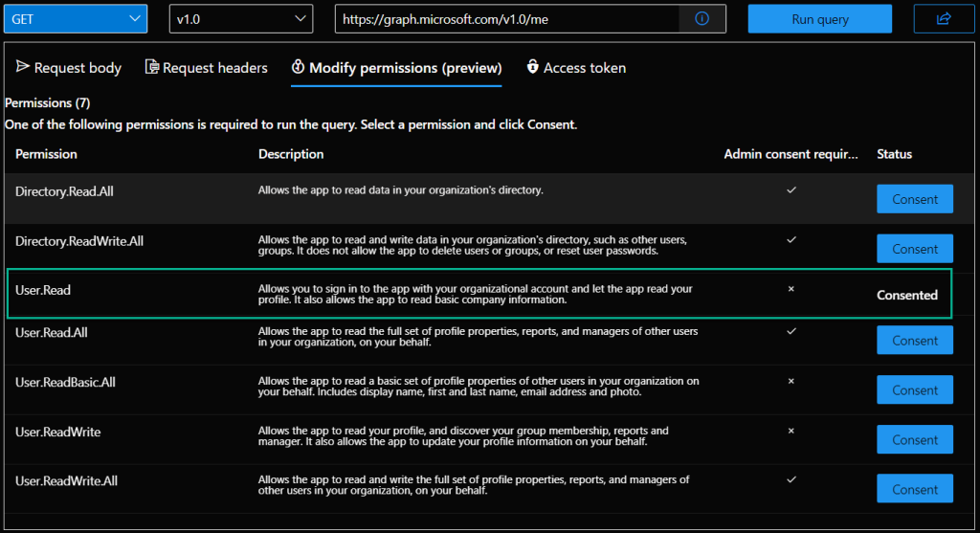Screen dimensions: 980x533
Task: Open the Access token tab
Action: (x=576, y=68)
